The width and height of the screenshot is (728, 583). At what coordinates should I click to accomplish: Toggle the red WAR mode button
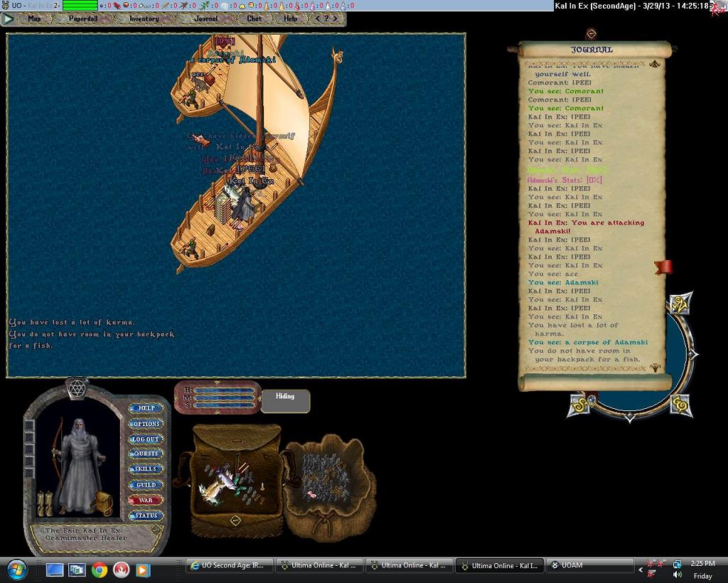click(146, 501)
